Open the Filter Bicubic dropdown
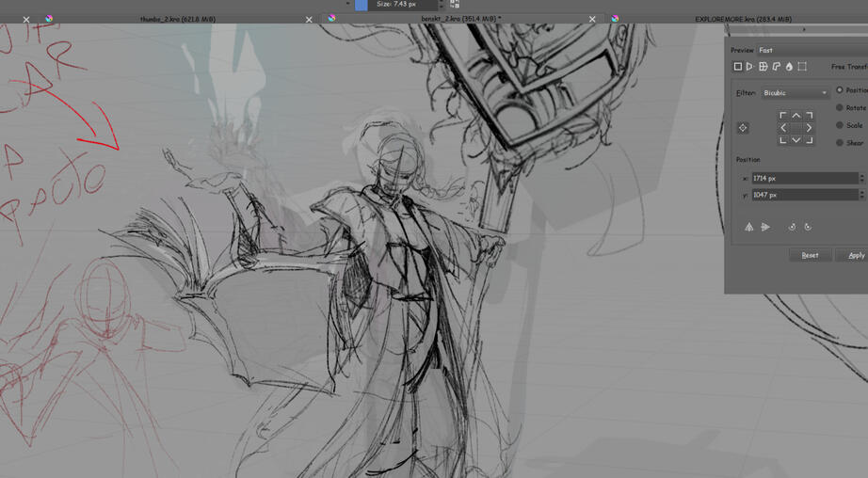 click(795, 92)
